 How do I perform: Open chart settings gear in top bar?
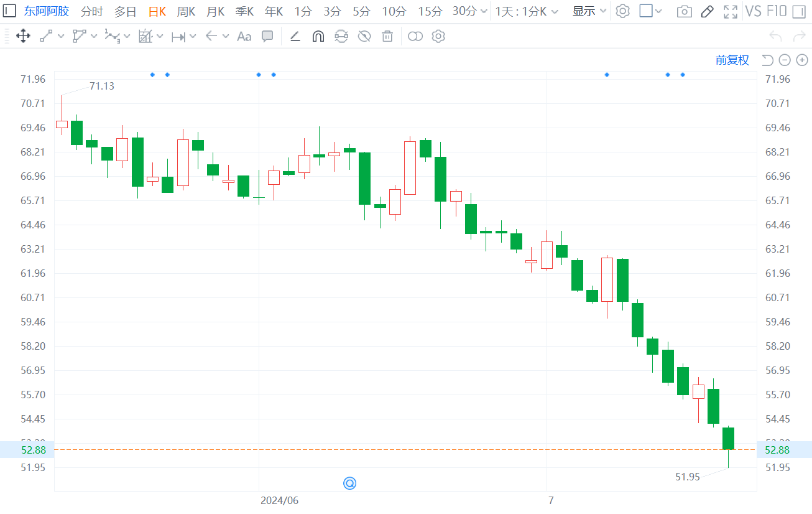pyautogui.click(x=622, y=11)
